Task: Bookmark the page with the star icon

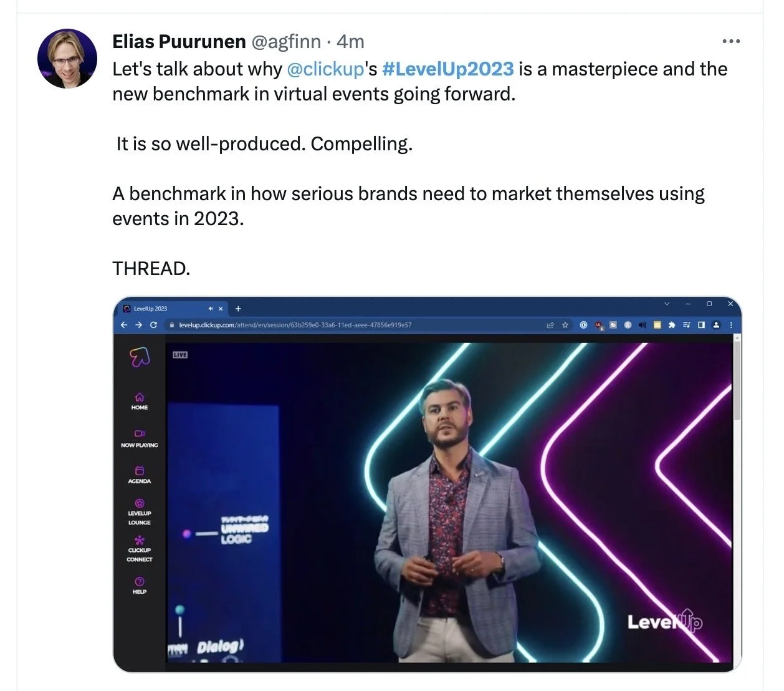Action: coord(565,325)
